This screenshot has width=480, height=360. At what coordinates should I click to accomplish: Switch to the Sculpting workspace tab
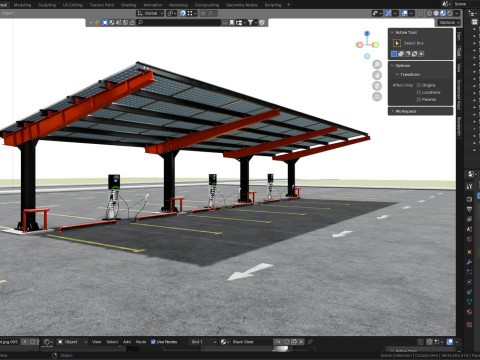pyautogui.click(x=47, y=5)
